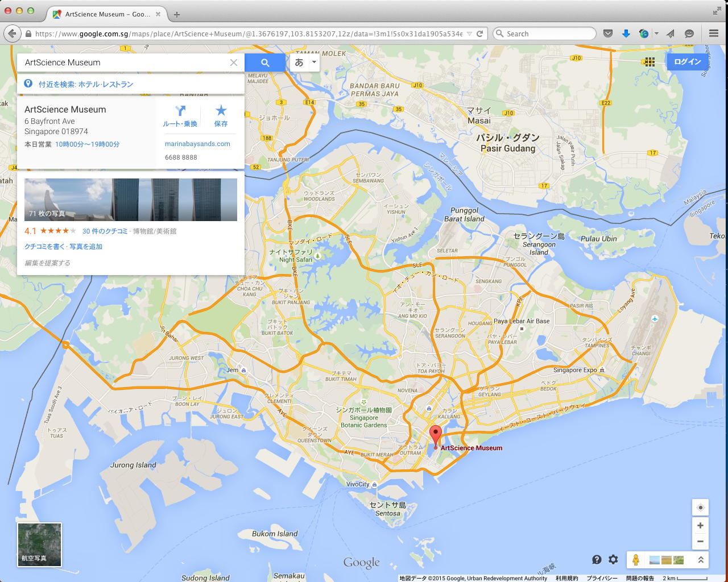
Task: Focus the browser Search field
Action: click(x=544, y=34)
